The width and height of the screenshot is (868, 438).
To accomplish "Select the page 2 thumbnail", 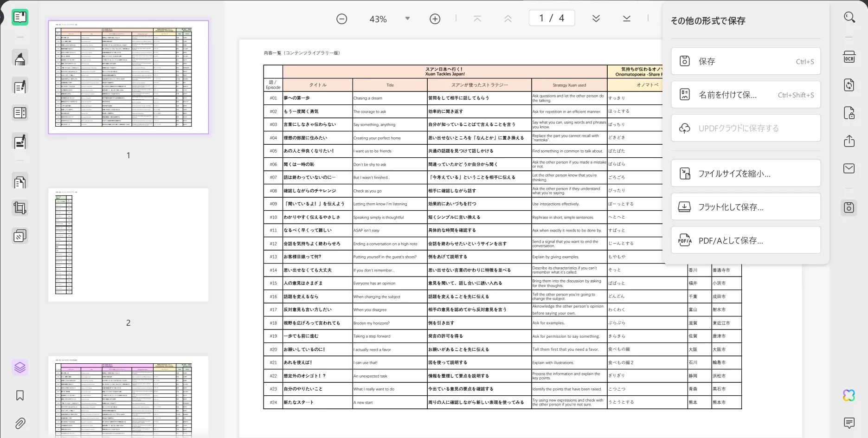I will click(129, 245).
